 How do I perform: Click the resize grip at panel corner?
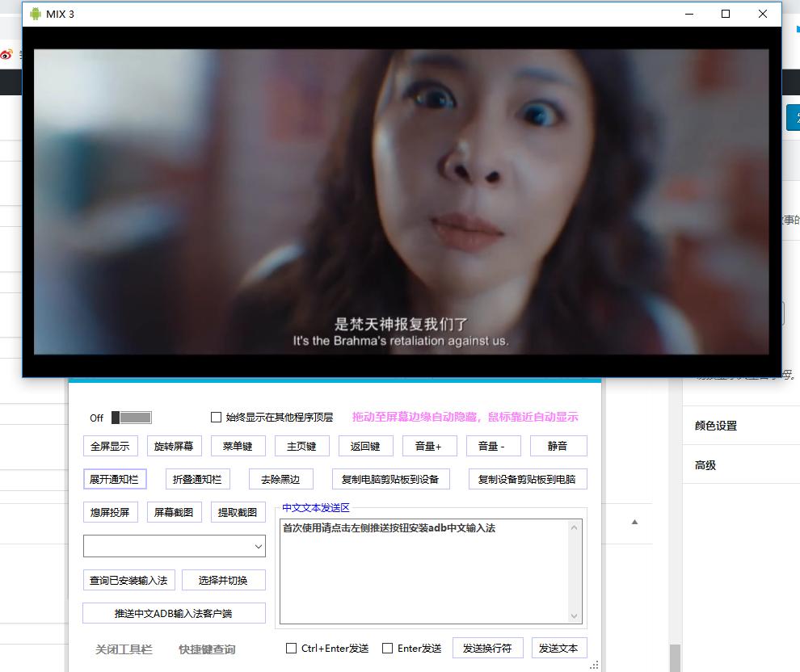[594, 665]
